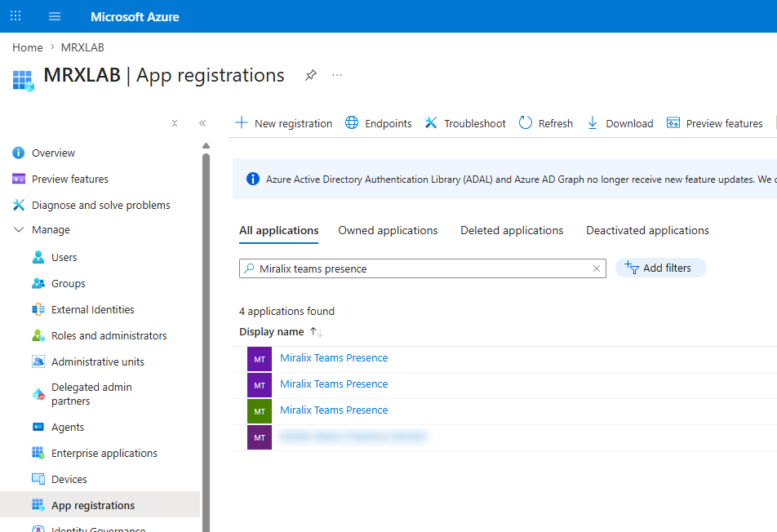The height and width of the screenshot is (532, 777).
Task: Collapse the Manage section chevron
Action: (18, 230)
